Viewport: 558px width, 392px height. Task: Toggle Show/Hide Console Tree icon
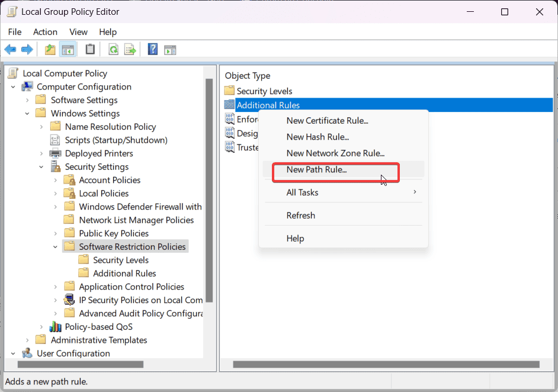[68, 50]
